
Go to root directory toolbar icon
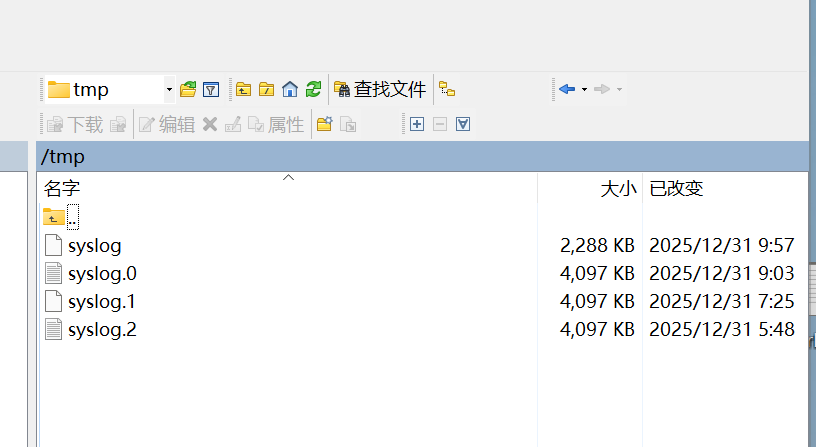[266, 90]
